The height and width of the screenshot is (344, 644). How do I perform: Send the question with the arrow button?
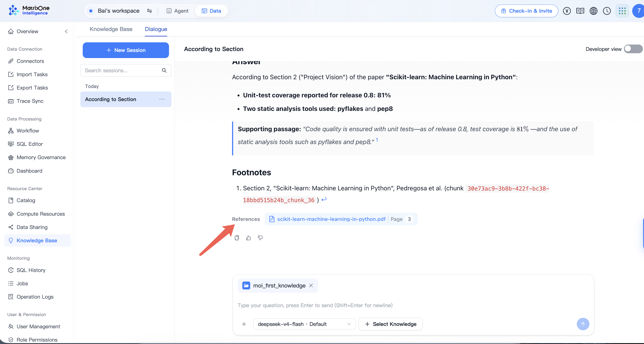[583, 324]
